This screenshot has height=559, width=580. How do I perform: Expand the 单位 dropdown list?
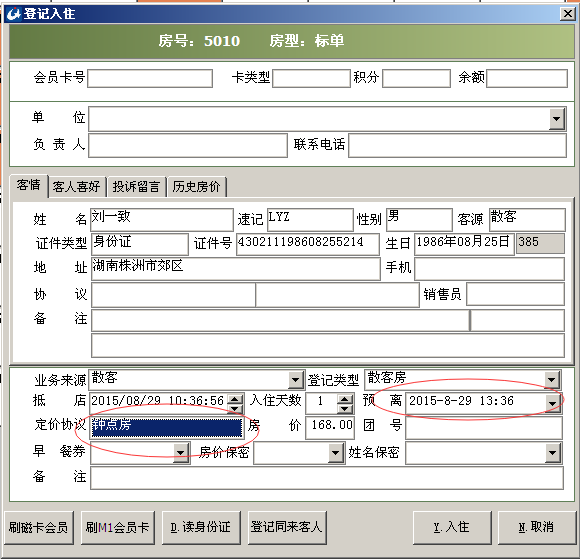coord(556,119)
